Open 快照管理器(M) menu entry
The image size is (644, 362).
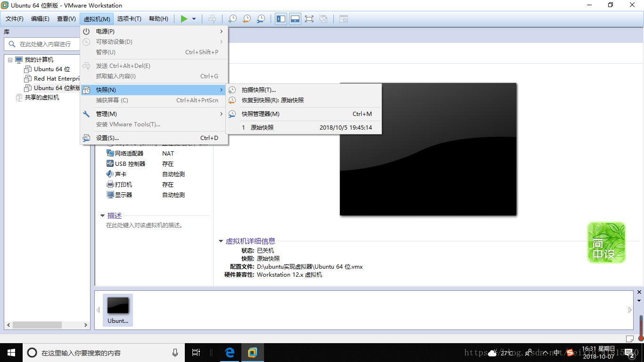(260, 114)
